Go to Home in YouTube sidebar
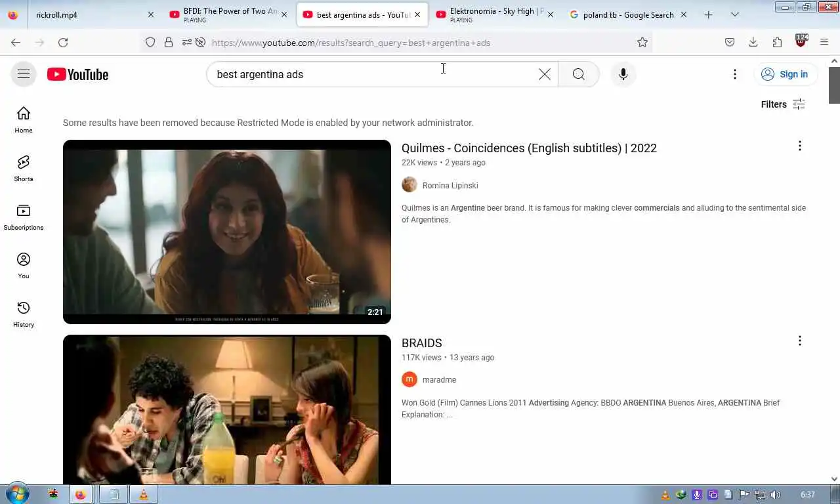840x504 pixels. (24, 120)
